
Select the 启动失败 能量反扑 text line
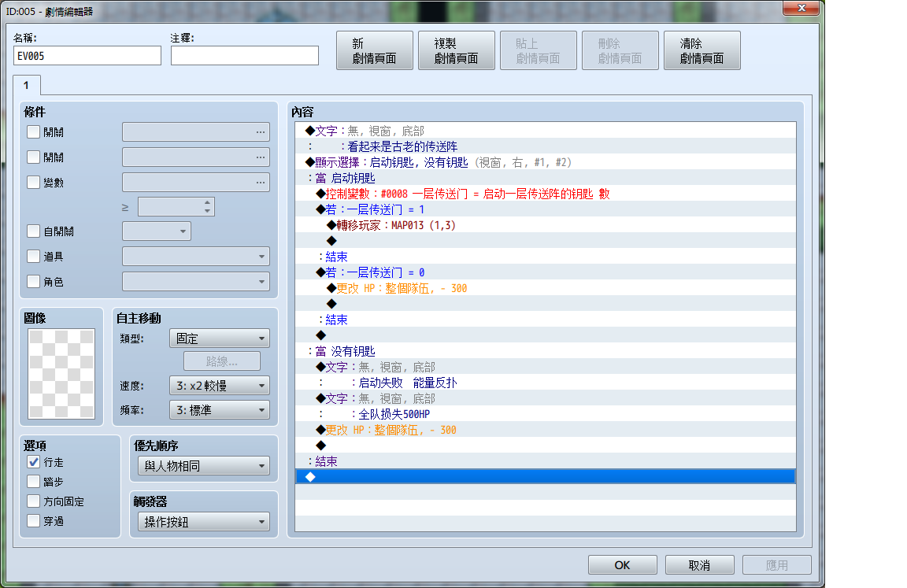[546, 383]
